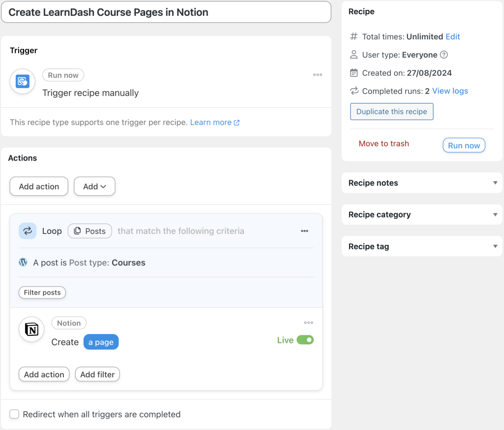Open the Notion action three-dot menu
This screenshot has width=504, height=430.
(309, 323)
